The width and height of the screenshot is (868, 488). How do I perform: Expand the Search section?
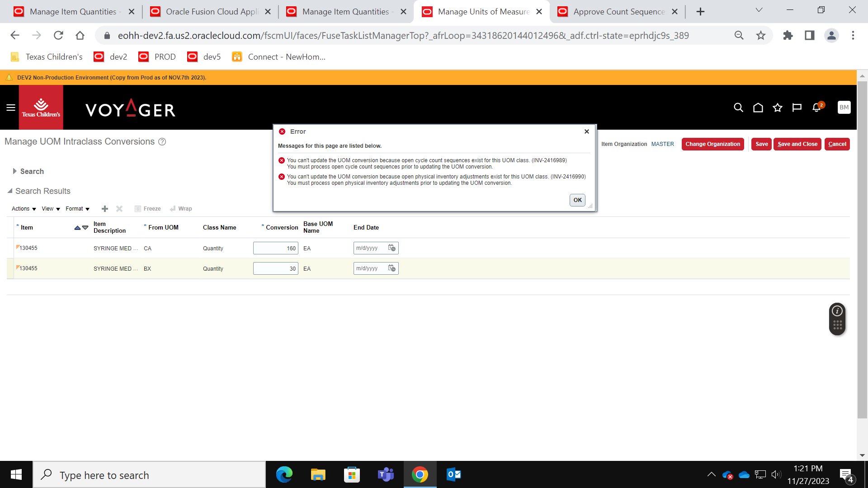(x=14, y=171)
